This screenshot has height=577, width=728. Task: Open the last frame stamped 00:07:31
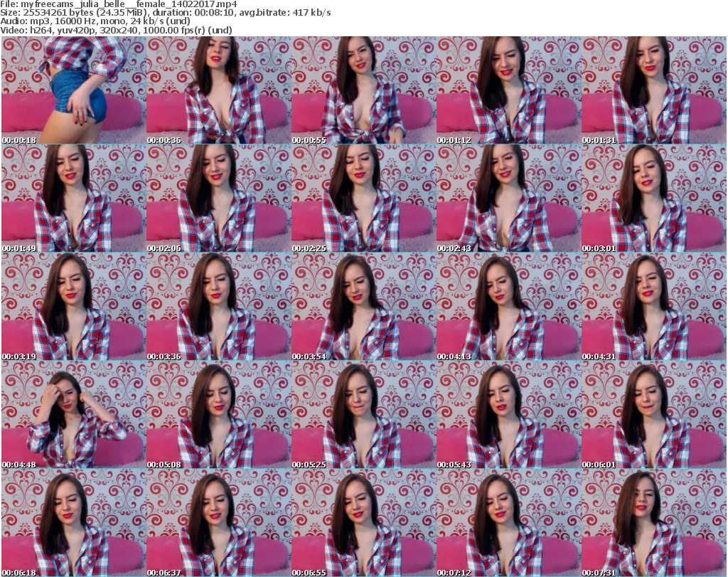pyautogui.click(x=654, y=523)
